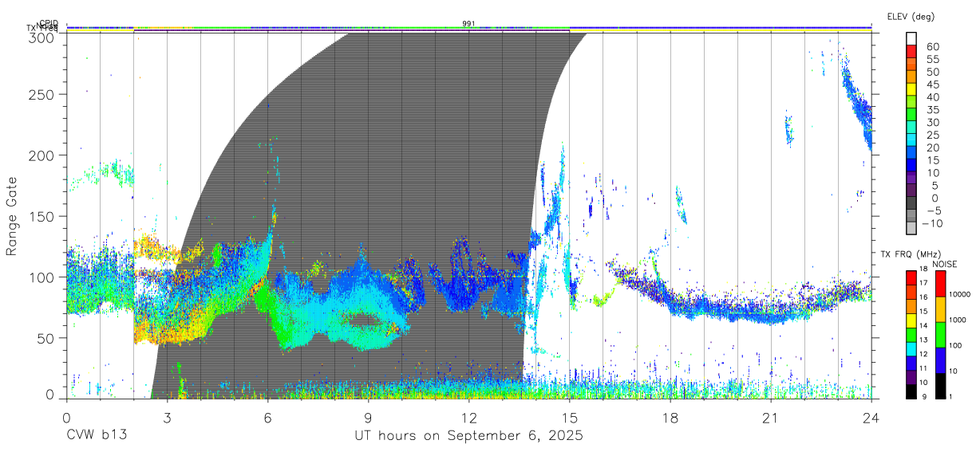Click the white top swatch of ELEV color bar
The image size is (980, 452).
click(911, 37)
